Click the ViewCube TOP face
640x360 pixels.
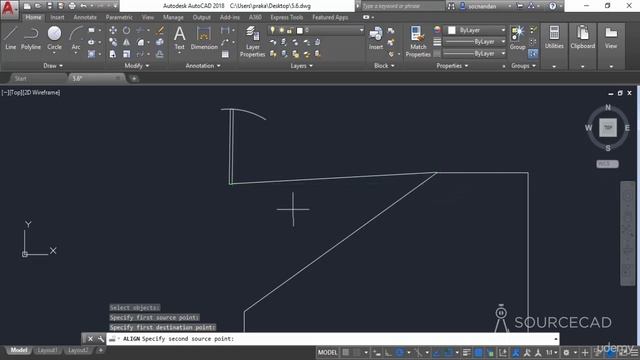tap(608, 128)
